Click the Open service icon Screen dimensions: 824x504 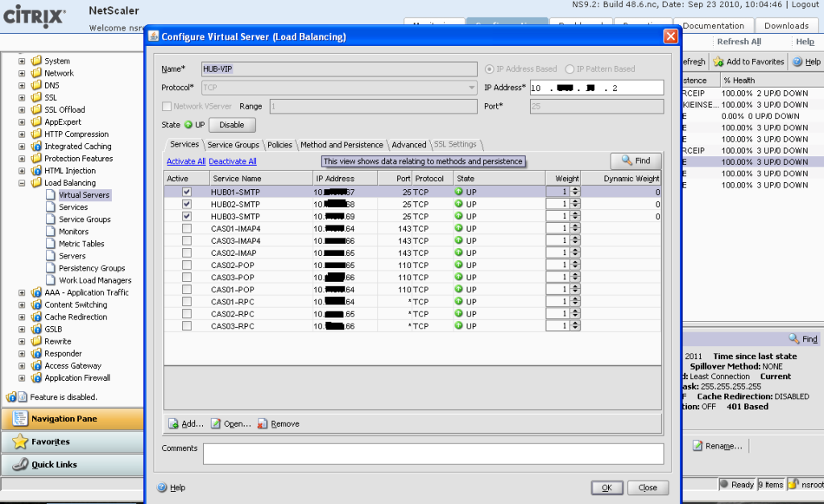click(215, 423)
